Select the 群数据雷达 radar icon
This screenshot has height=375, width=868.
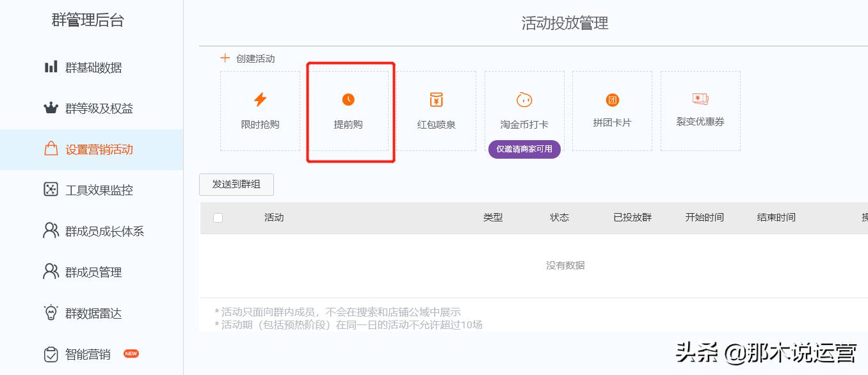(x=51, y=313)
